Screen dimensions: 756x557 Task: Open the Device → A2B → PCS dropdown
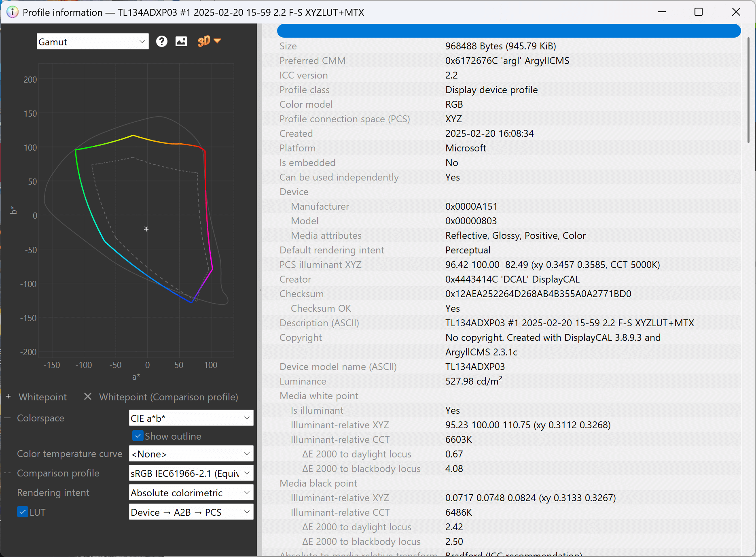tap(191, 512)
